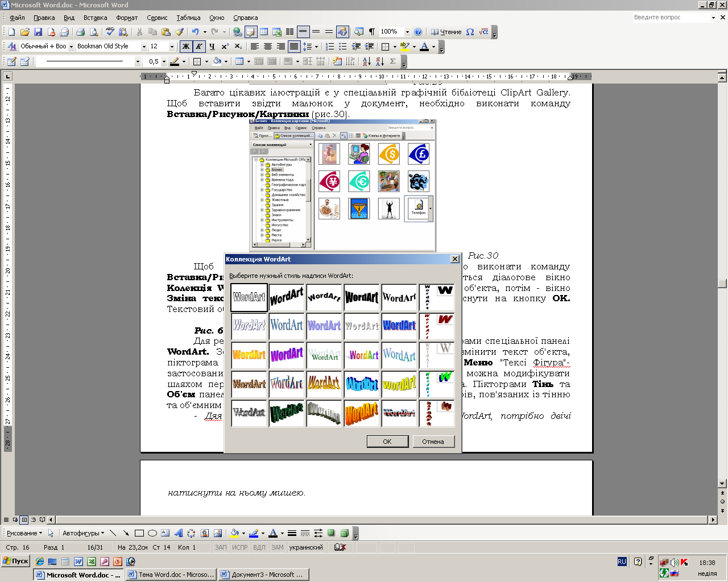Screen dimensions: 728x582
Task: Insert clip art from the Drawing toolbar
Action: click(204, 533)
